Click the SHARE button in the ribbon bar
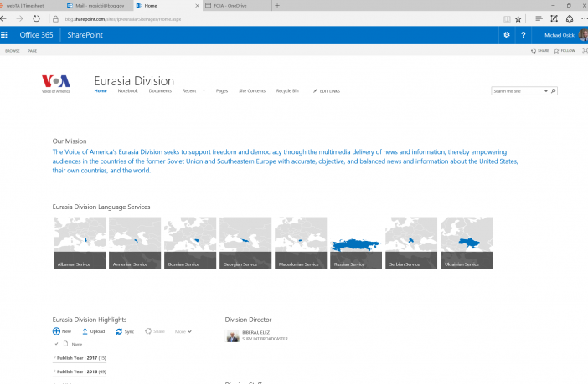Viewport: 588px width, 384px height. pyautogui.click(x=540, y=50)
